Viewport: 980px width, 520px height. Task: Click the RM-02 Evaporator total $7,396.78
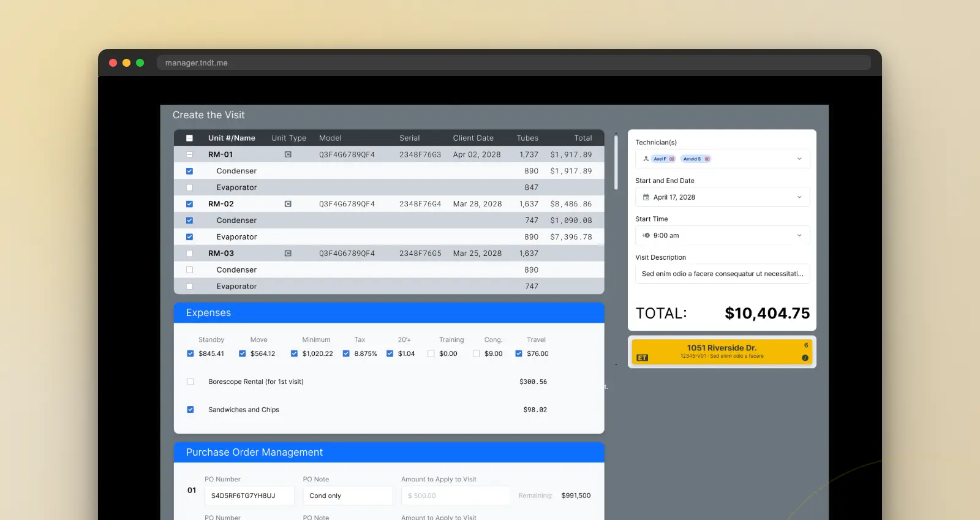pos(571,237)
